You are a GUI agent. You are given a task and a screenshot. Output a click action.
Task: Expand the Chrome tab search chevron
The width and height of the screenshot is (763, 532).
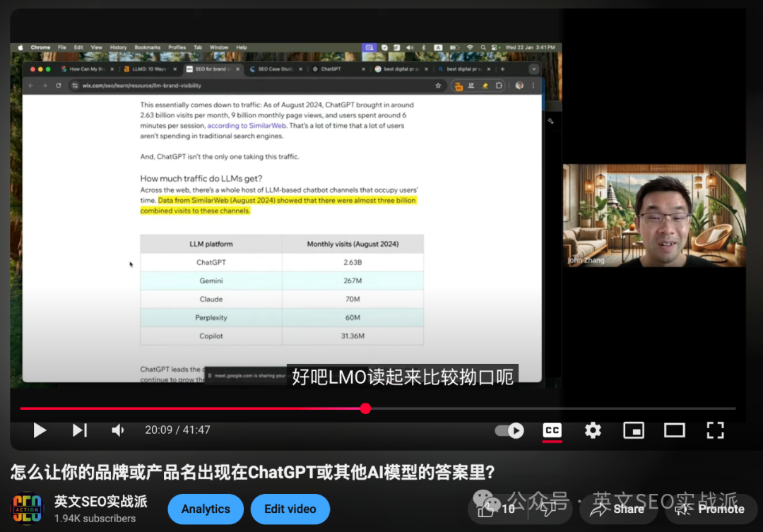(534, 69)
